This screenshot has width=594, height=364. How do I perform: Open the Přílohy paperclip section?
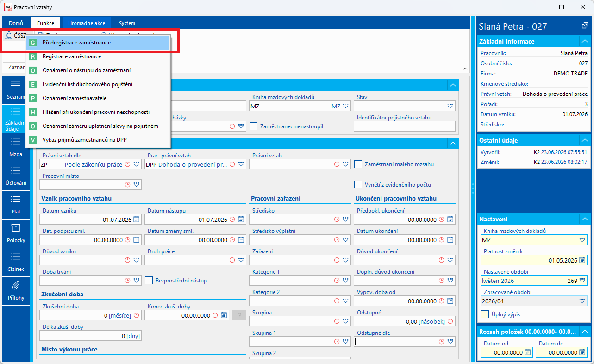(x=16, y=291)
